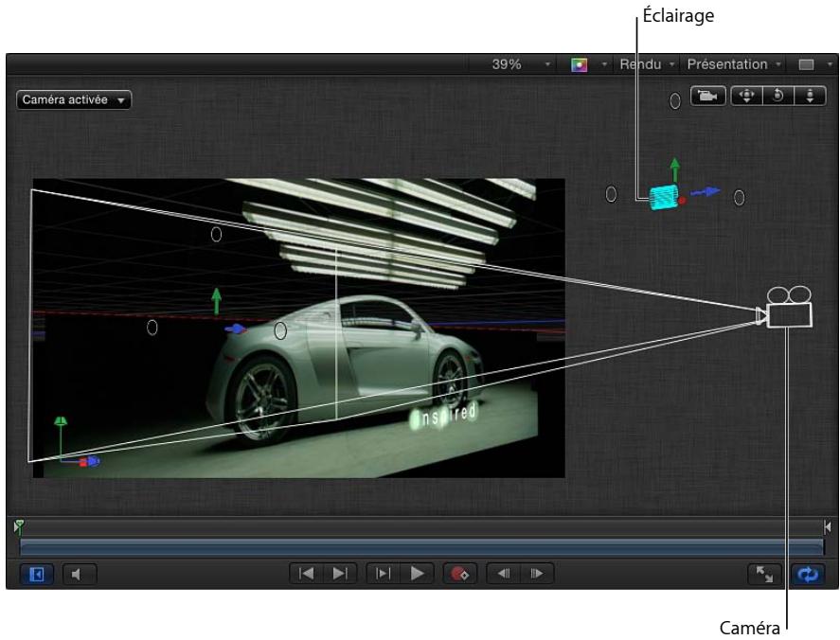The height and width of the screenshot is (640, 840).
Task: Select the cyan light object in the canvas
Action: coord(664,198)
